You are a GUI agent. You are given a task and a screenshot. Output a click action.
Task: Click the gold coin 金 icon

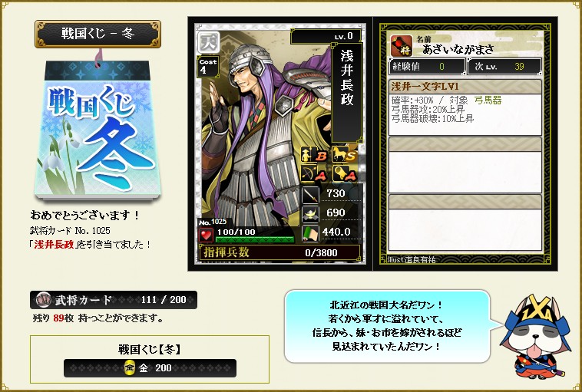[130, 367]
